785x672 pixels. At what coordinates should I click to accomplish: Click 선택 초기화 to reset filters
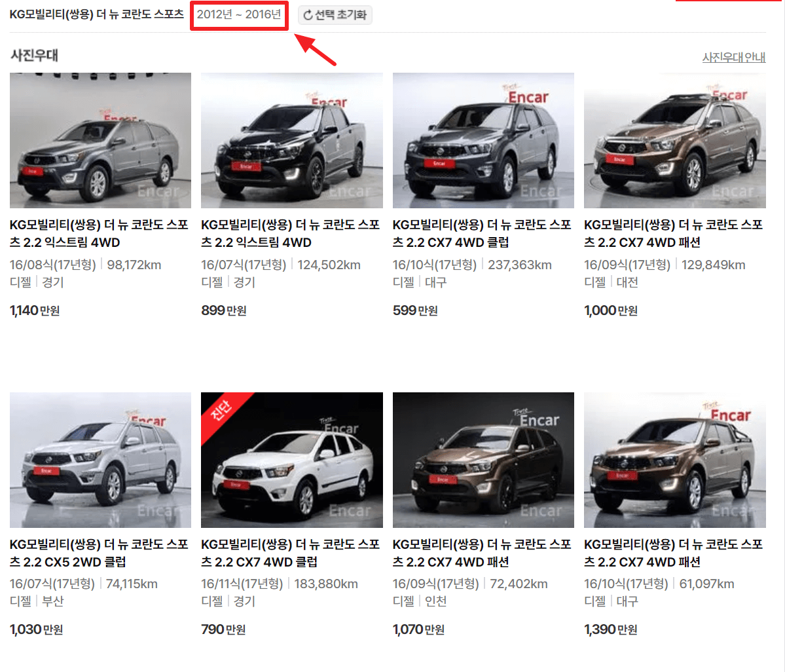click(335, 15)
